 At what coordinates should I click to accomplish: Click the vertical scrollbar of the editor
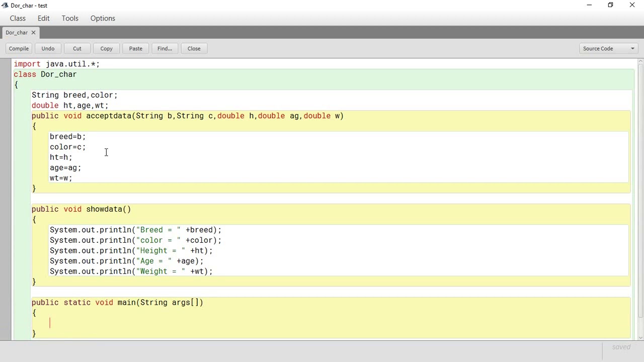(640, 191)
